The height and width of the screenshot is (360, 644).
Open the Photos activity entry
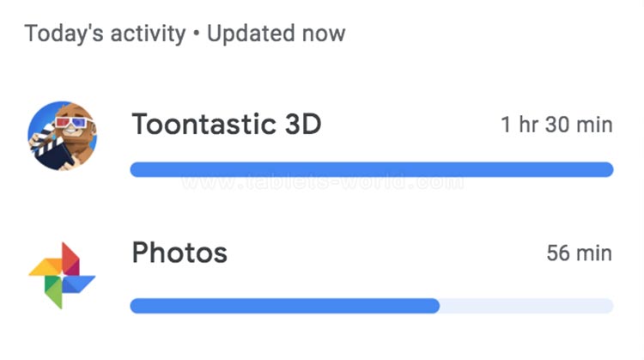(x=179, y=253)
